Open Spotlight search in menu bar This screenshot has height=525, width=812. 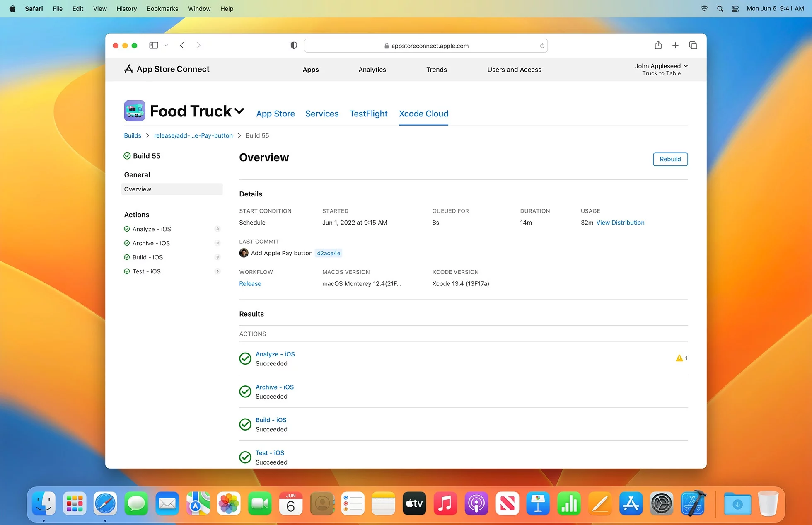(x=720, y=8)
